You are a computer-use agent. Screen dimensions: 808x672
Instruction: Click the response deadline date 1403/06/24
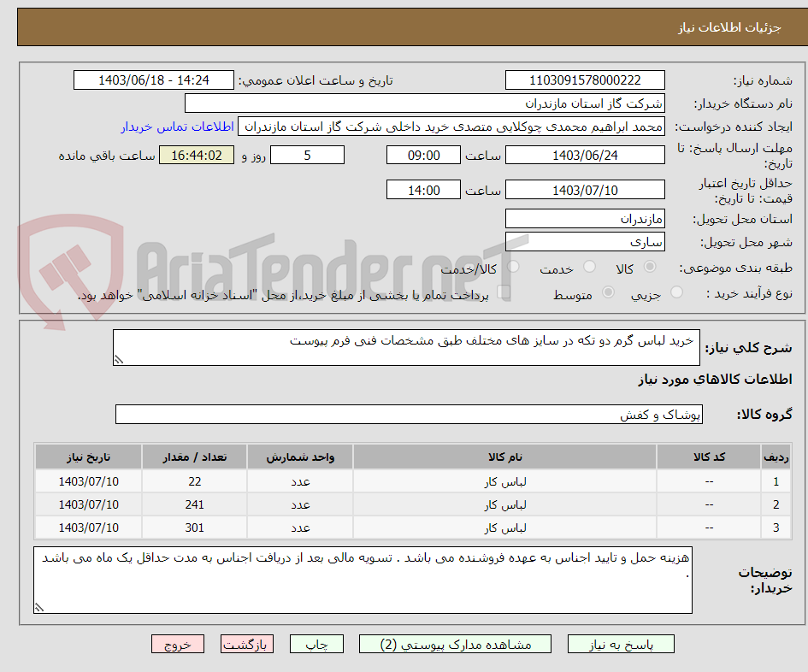[585, 155]
